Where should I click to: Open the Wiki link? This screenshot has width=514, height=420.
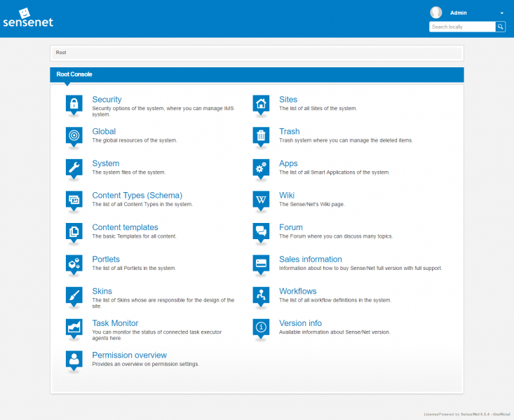coord(287,195)
